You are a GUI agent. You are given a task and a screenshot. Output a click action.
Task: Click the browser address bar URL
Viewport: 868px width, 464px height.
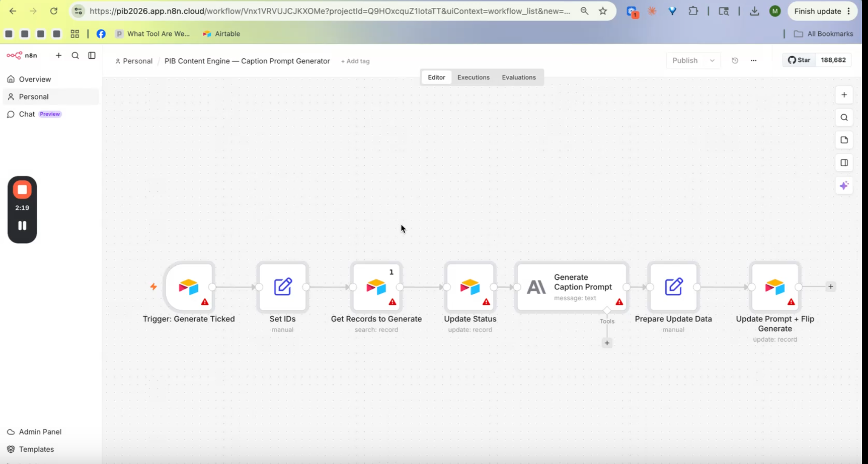click(x=330, y=11)
